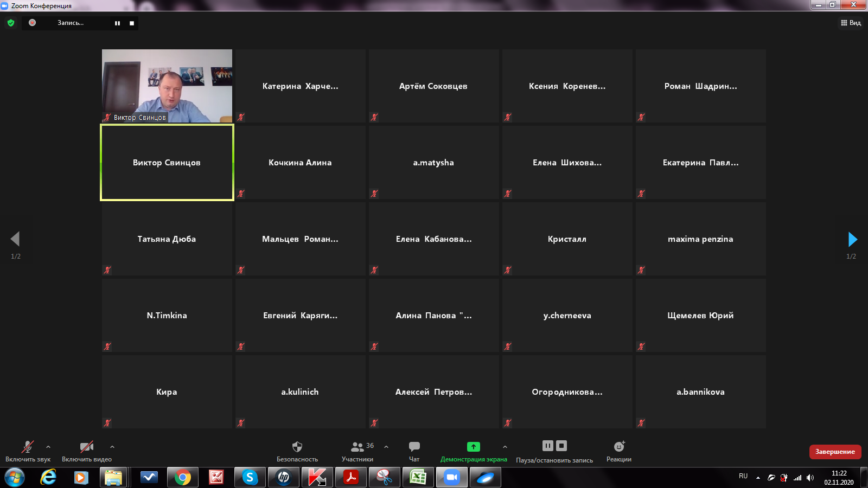Stop recording using top bar stop button

[x=132, y=23]
